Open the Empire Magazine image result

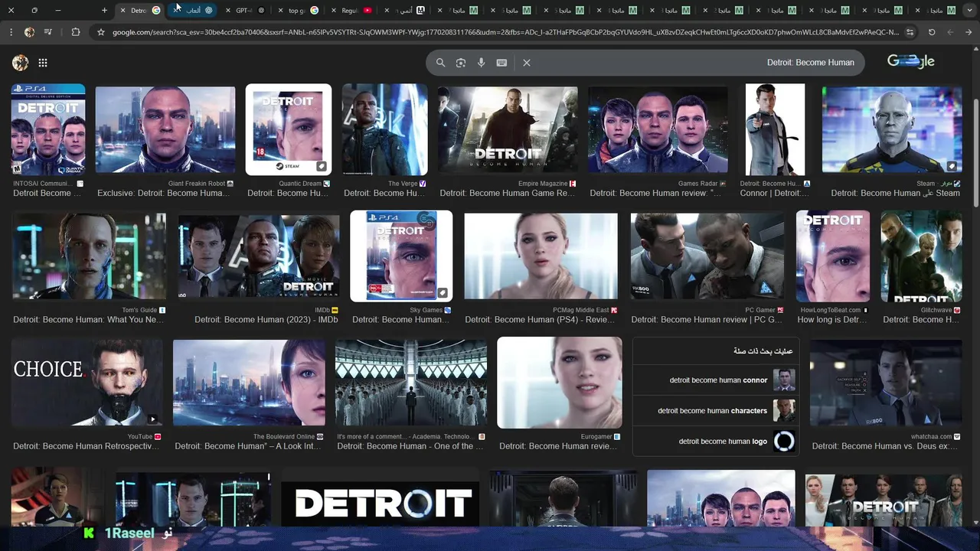tap(508, 129)
